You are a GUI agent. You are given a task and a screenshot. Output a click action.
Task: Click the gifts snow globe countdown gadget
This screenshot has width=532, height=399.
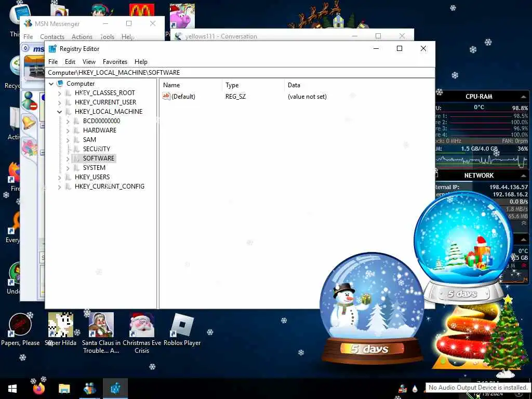click(x=463, y=248)
